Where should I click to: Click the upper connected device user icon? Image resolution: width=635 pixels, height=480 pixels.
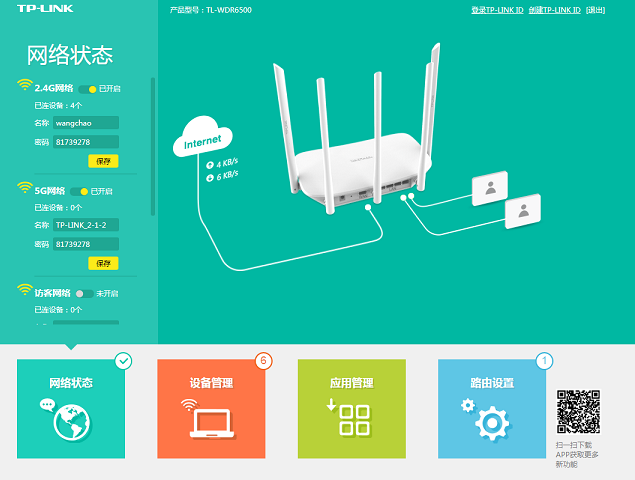(489, 187)
